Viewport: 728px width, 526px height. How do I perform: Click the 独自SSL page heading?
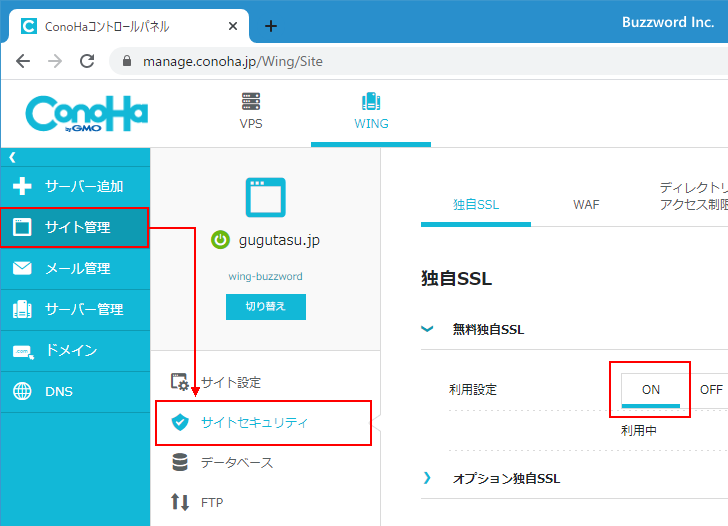pyautogui.click(x=456, y=279)
